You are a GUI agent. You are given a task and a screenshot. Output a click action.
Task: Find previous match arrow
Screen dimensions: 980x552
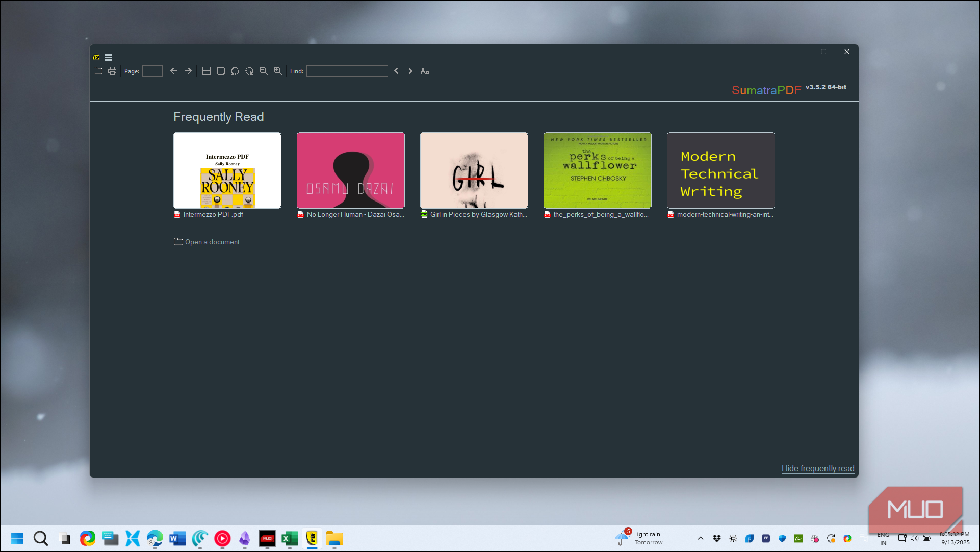pyautogui.click(x=396, y=71)
